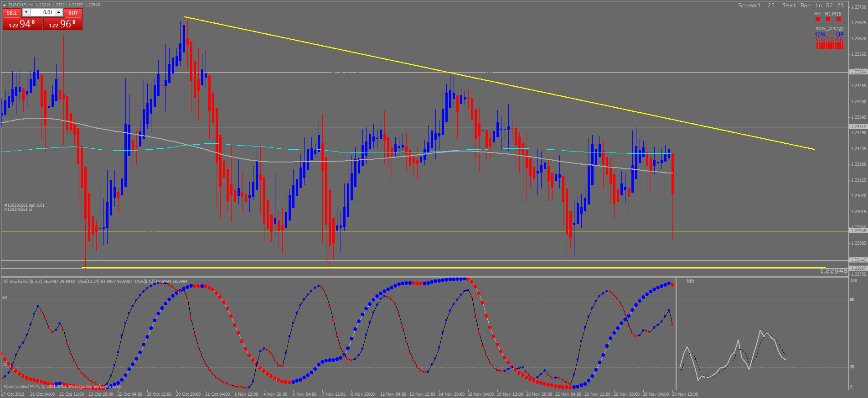
Task: Select the red dashed sell order line
Action: [424, 212]
